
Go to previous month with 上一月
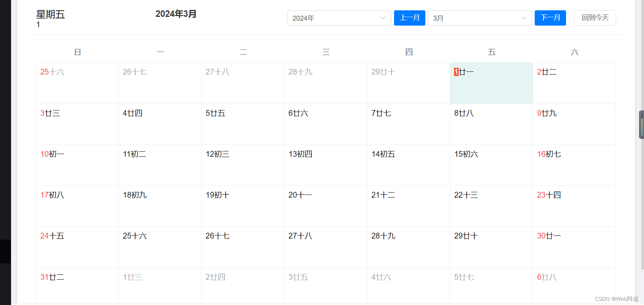410,18
